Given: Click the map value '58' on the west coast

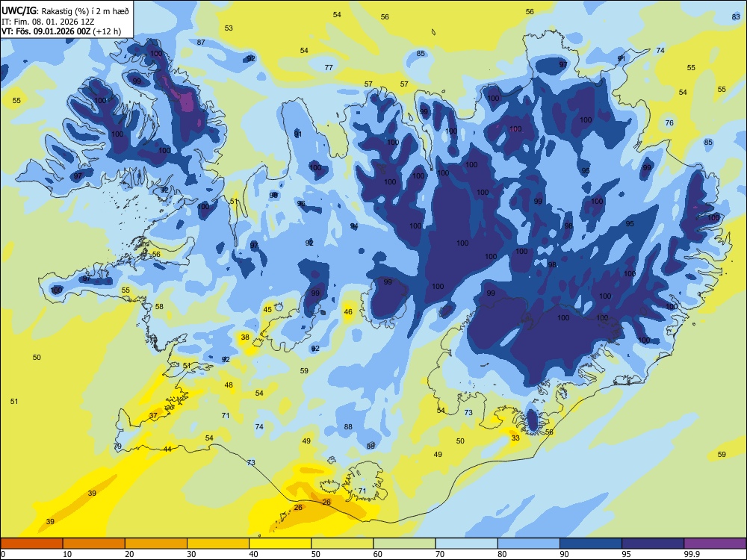Looking at the screenshot, I should (159, 307).
